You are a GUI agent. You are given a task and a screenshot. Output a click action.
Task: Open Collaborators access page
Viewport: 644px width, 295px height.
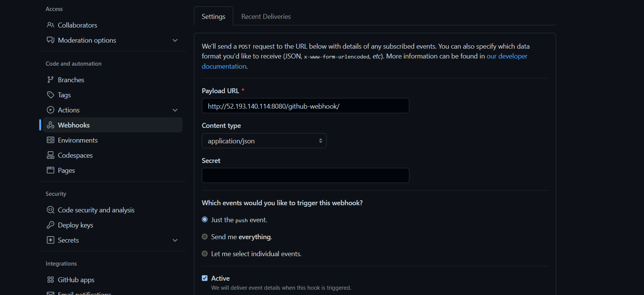point(113,25)
